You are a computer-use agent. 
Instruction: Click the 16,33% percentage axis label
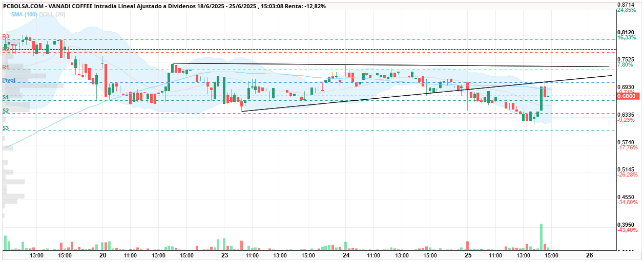[627, 37]
